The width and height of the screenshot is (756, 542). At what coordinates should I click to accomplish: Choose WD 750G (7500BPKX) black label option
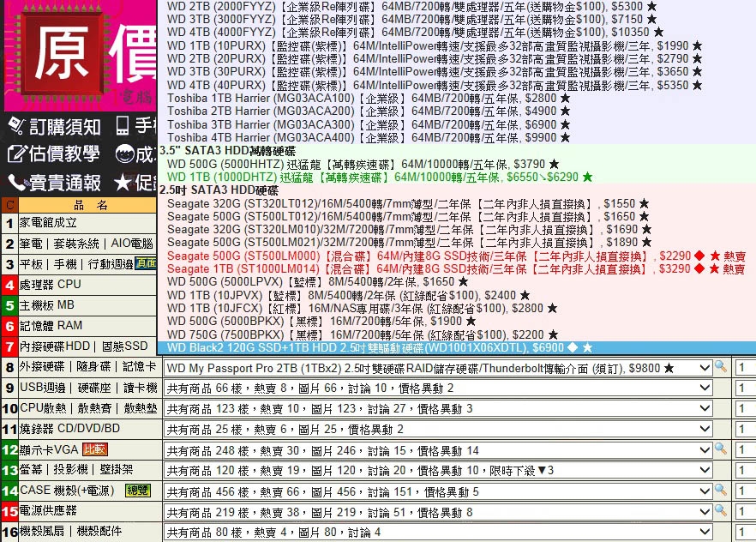click(457, 334)
